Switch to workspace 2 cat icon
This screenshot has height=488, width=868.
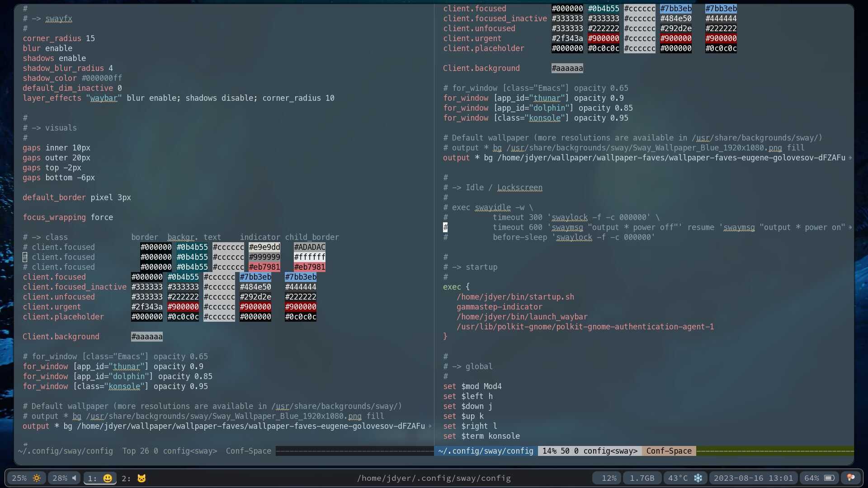tap(142, 478)
